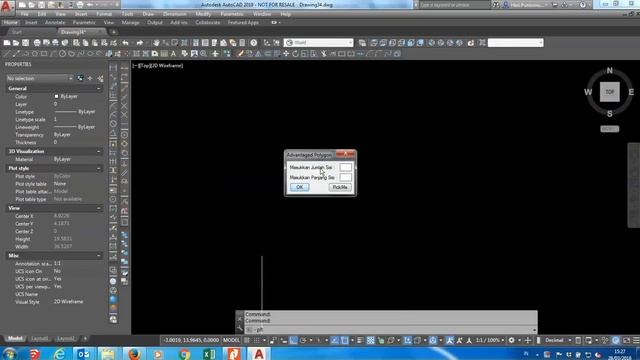The width and height of the screenshot is (640, 360).
Task: Click the new drawing plus tab button
Action: (114, 32)
